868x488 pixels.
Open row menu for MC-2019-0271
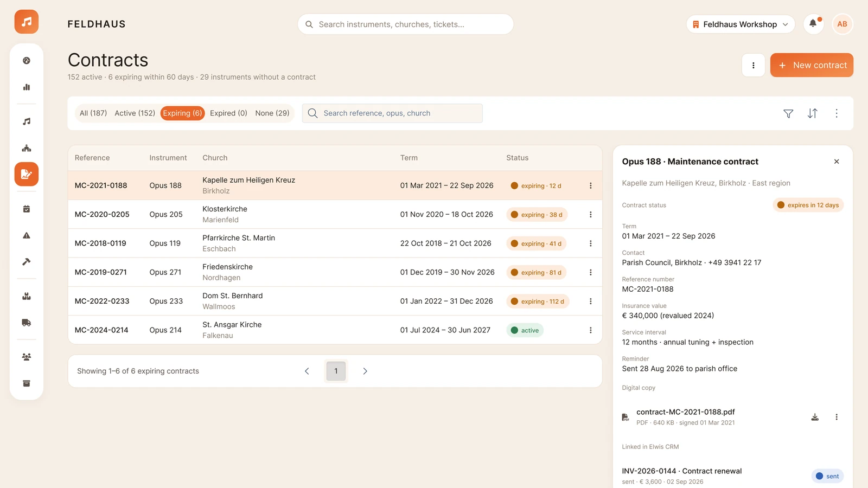(x=590, y=272)
